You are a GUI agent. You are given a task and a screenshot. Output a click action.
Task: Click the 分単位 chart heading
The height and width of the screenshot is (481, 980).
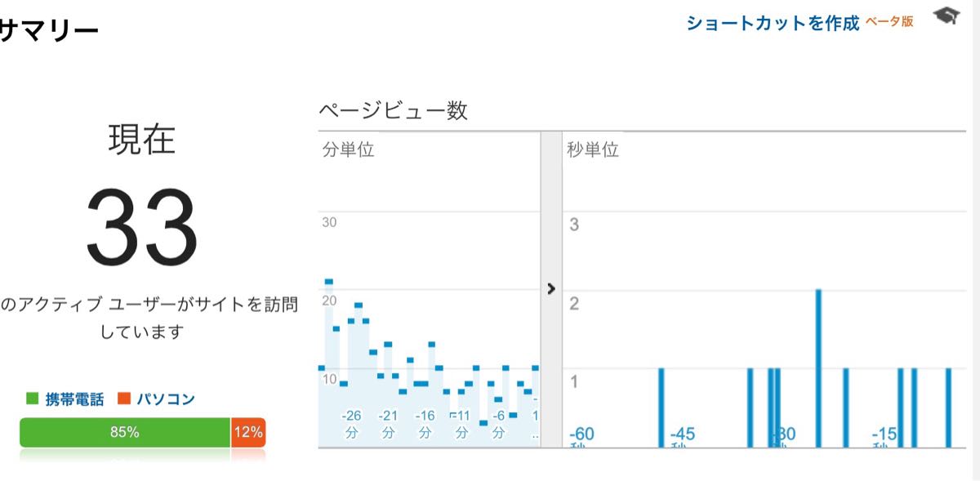click(x=349, y=150)
